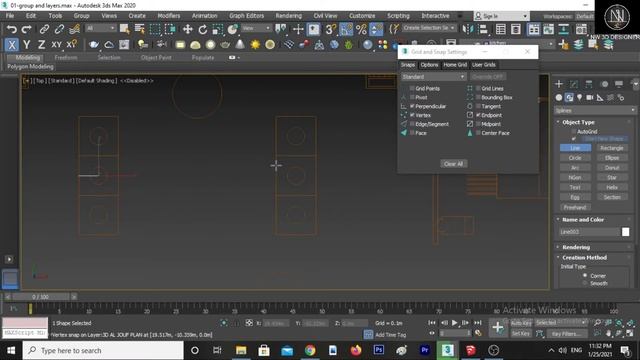Enable the Face snap checkbox
The width and height of the screenshot is (640, 360).
click(x=412, y=133)
